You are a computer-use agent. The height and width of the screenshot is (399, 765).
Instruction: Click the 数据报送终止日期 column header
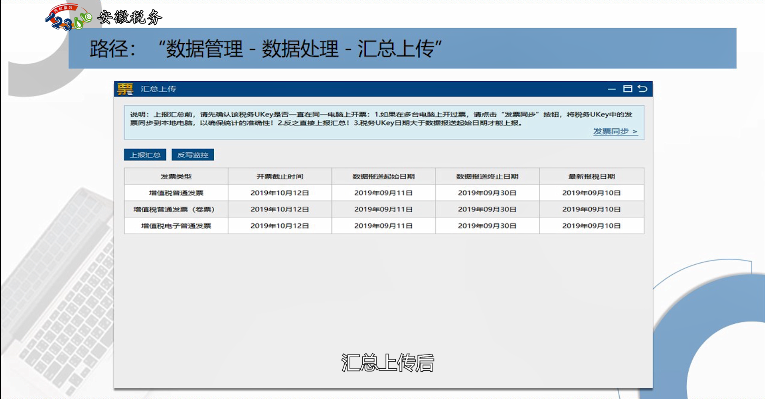pos(487,177)
